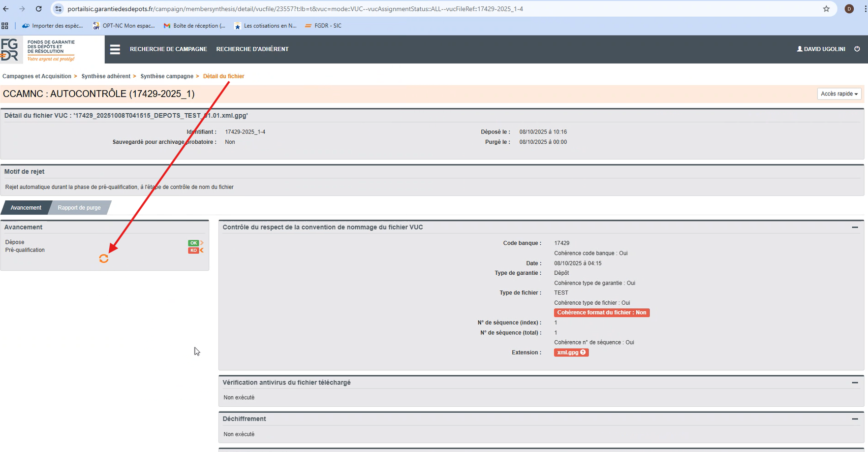Screen dimensions: 868x452
Task: Click the power logout icon
Action: [857, 49]
